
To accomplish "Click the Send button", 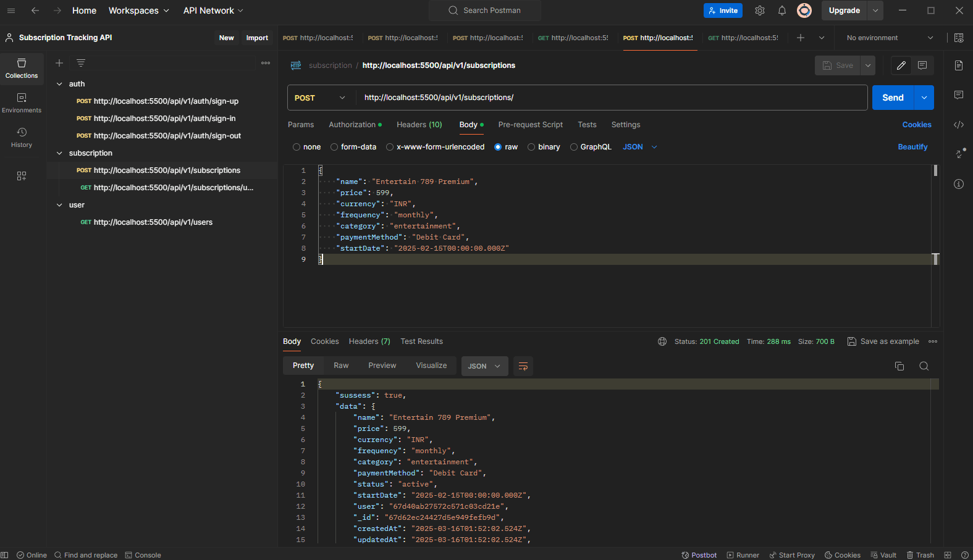I will (x=893, y=98).
